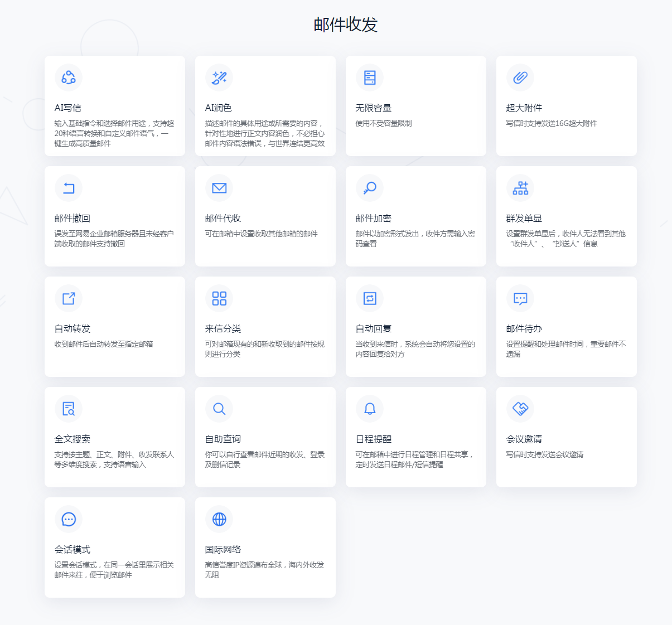Screen dimensions: 672x625
Task: Select the 自助查询 magnifier icon
Action: [x=219, y=409]
